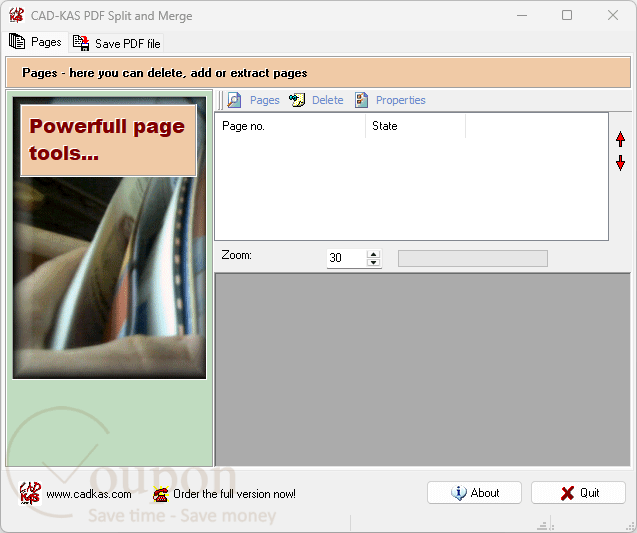The width and height of the screenshot is (637, 533).
Task: Minimize the CAD-KAS window
Action: pyautogui.click(x=522, y=15)
